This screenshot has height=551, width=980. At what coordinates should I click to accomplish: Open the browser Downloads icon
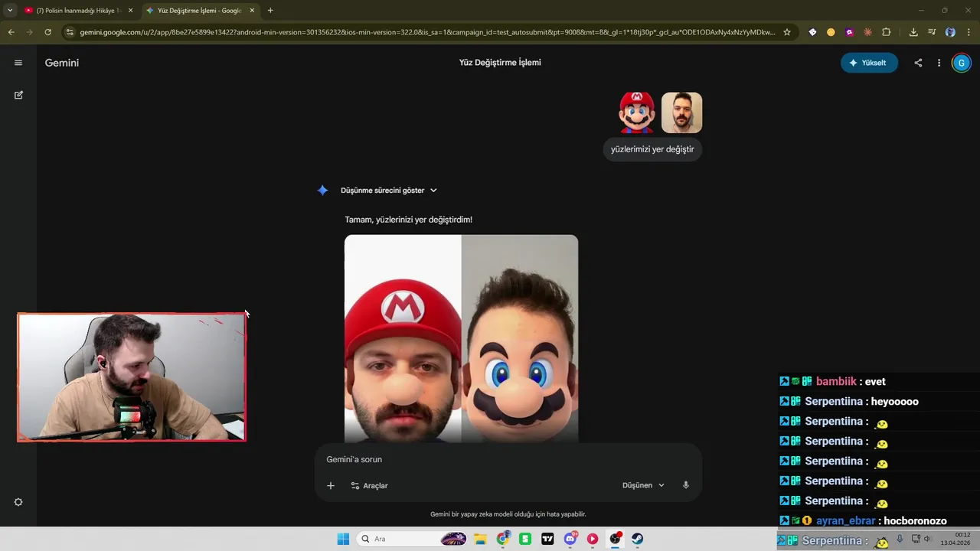point(913,32)
